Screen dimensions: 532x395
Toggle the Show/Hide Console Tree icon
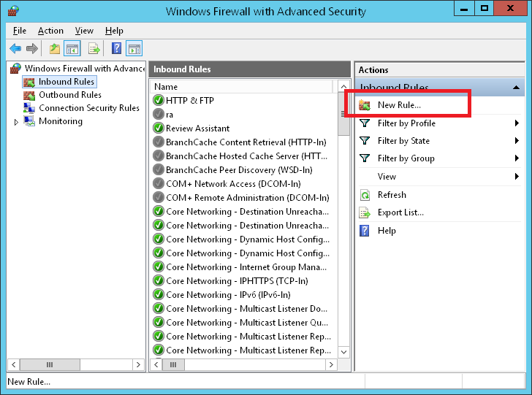coord(72,49)
